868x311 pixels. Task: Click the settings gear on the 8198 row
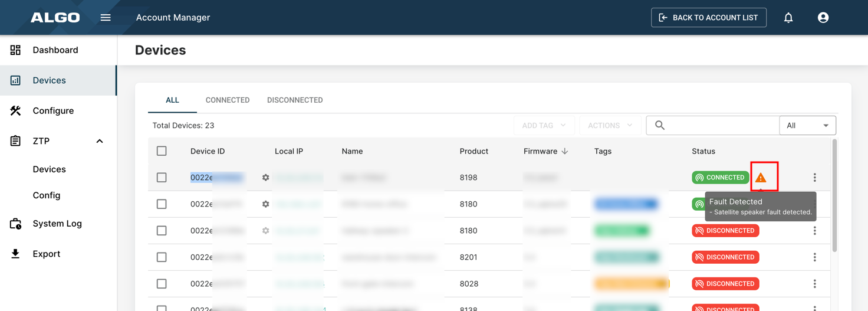coord(266,178)
